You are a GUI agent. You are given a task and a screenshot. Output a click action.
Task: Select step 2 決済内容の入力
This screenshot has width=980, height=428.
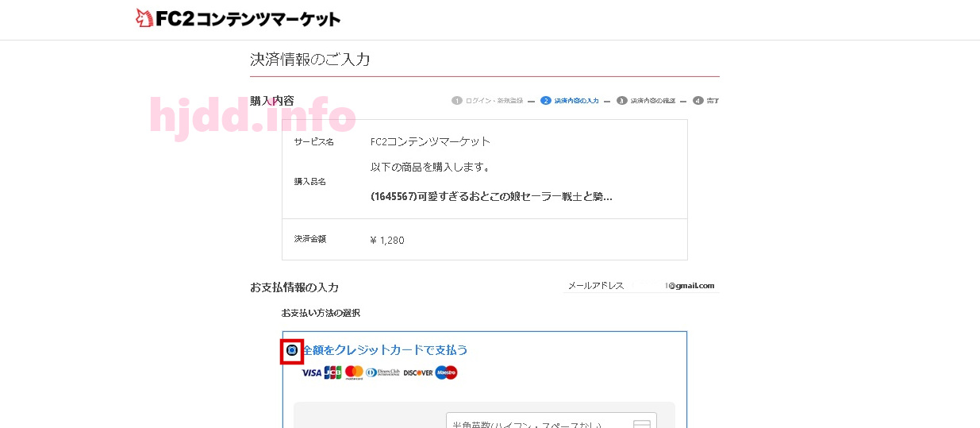570,101
